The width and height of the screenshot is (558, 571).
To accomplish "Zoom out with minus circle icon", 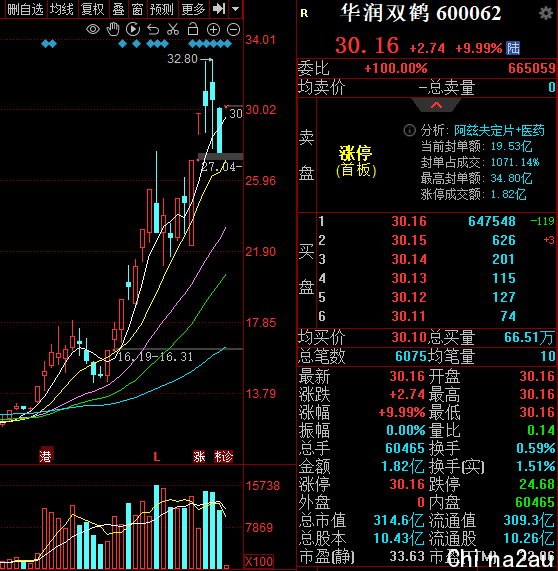I will click(233, 29).
